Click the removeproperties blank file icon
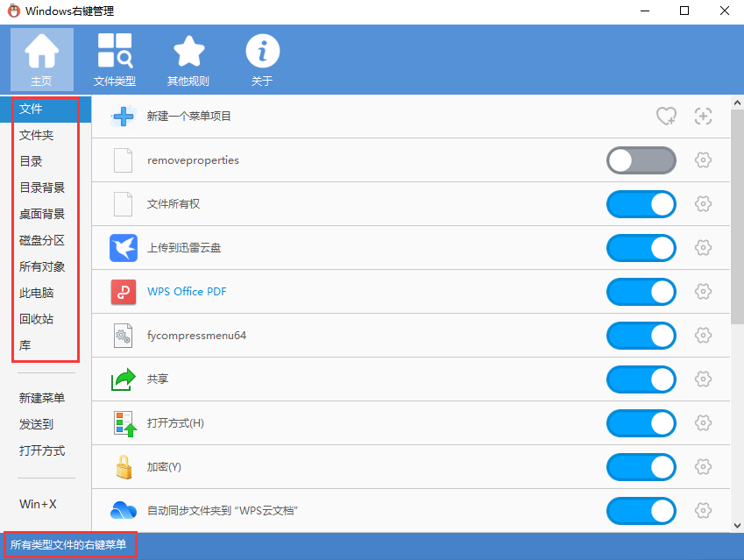The height and width of the screenshot is (560, 744). pyautogui.click(x=124, y=160)
